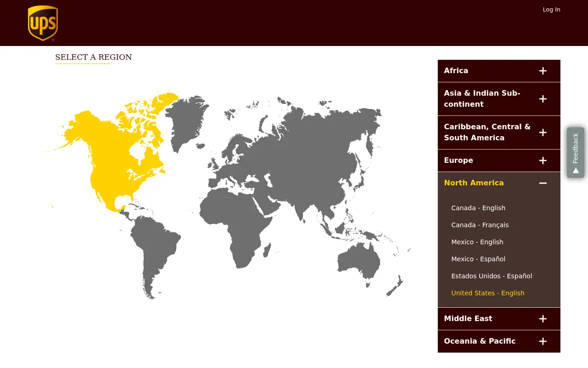Click the Europe region heading
Screen dimensions: 588x368
click(x=458, y=161)
